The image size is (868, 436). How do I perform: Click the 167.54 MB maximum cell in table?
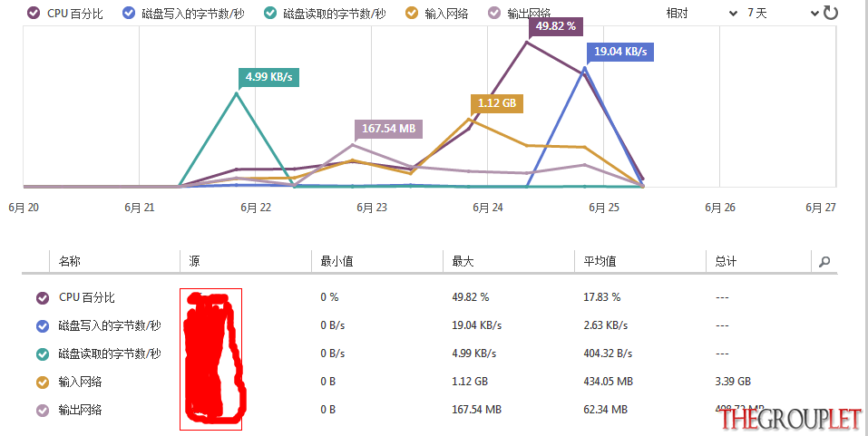(x=476, y=410)
